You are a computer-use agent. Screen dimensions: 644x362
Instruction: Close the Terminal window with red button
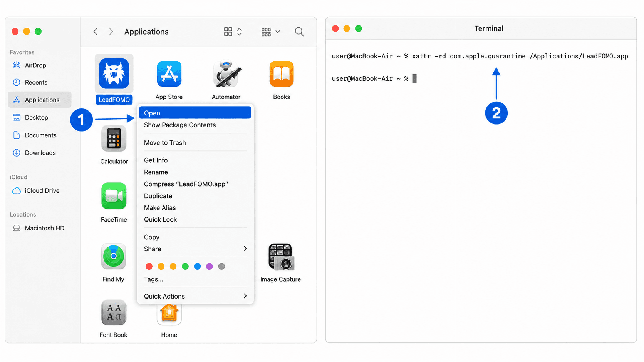point(335,28)
